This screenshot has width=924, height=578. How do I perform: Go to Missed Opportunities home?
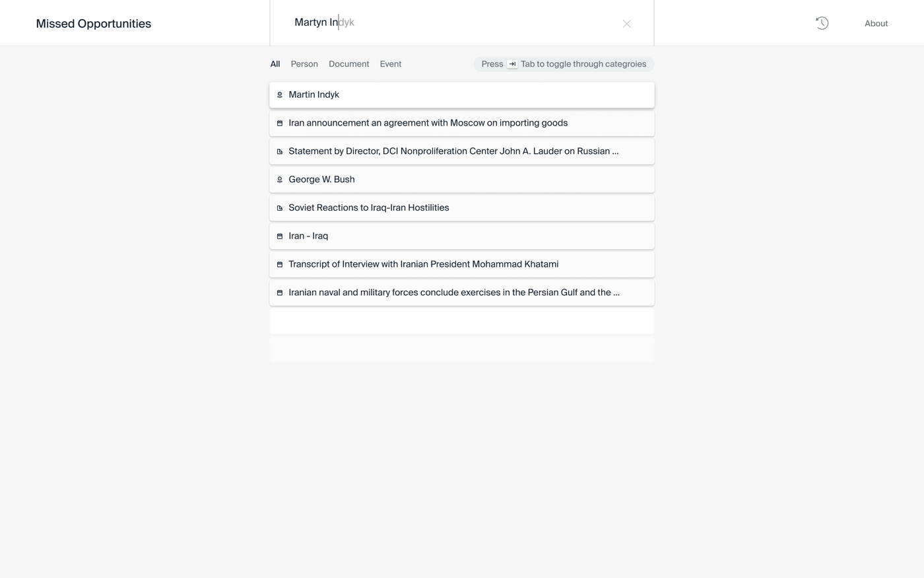94,24
